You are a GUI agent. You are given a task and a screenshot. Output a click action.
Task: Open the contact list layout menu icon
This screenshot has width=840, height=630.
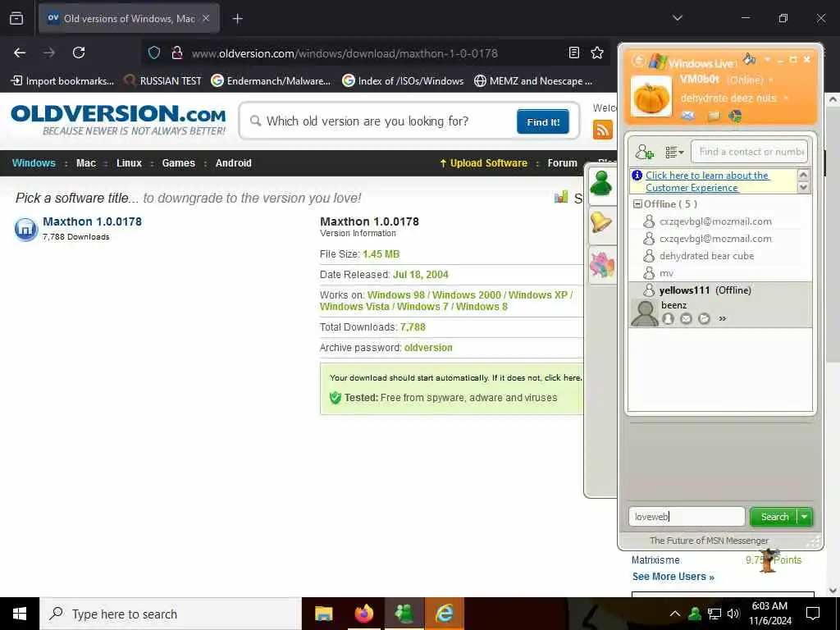pos(674,153)
